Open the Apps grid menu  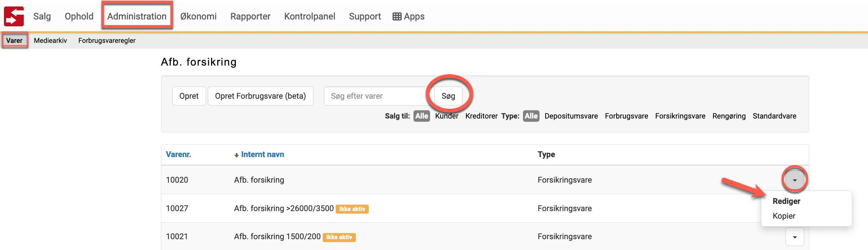click(408, 16)
